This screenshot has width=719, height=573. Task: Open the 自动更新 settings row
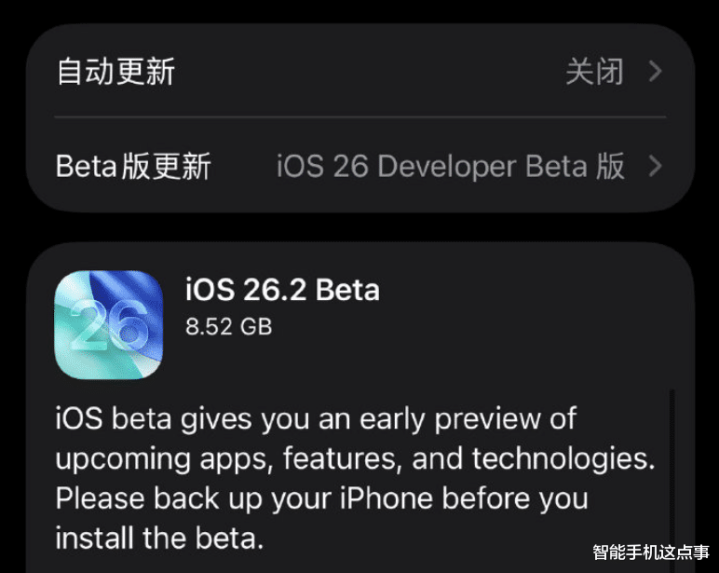coord(116,72)
